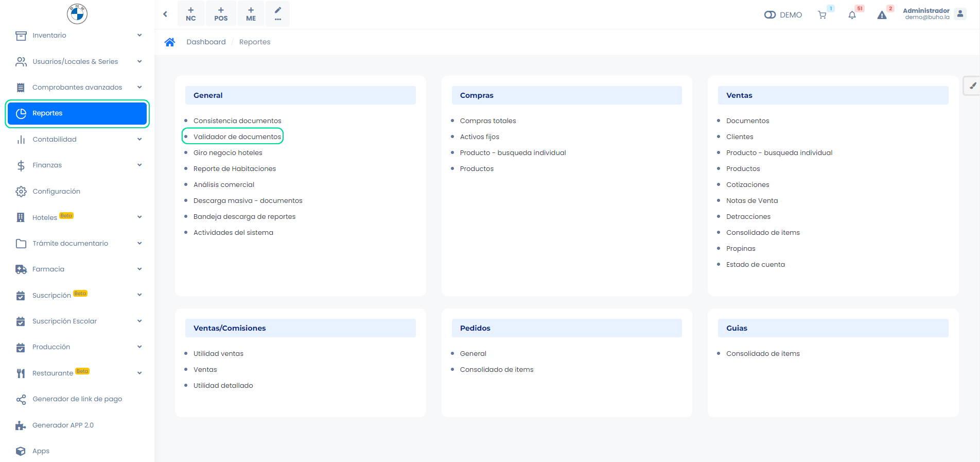Open Validador de documentos report
This screenshot has height=462, width=980.
tap(237, 137)
